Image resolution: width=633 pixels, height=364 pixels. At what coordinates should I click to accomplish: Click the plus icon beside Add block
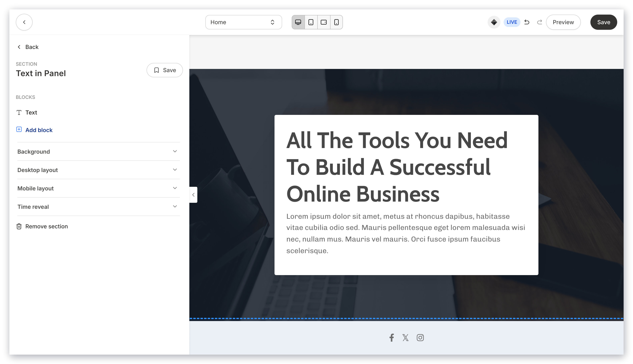click(x=19, y=129)
